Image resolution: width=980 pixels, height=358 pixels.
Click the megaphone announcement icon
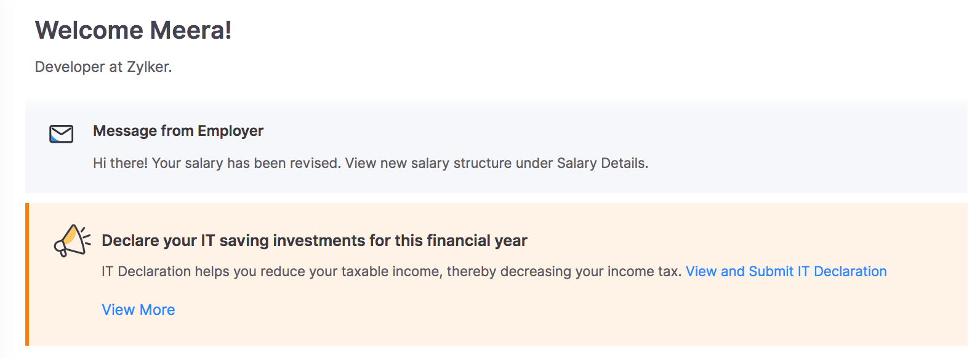(x=72, y=241)
